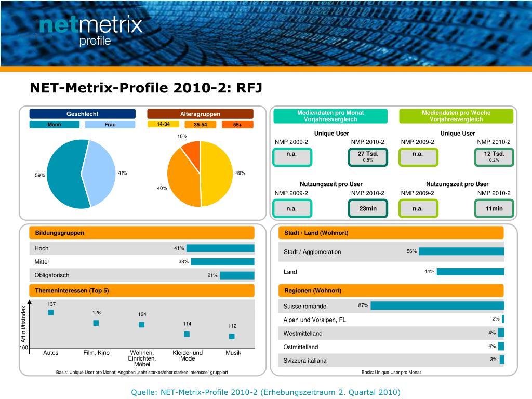The width and height of the screenshot is (532, 399).
Task: Click the 49% age pie label
Action: (x=240, y=172)
